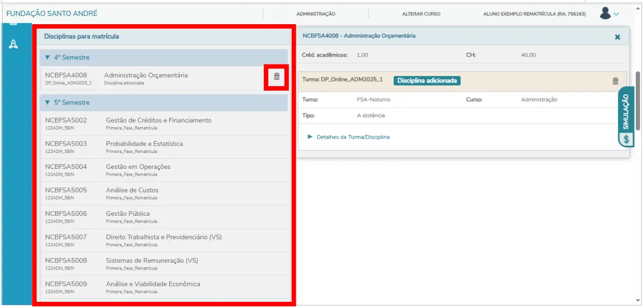Select the Gestão Pública discipline

tap(128, 214)
